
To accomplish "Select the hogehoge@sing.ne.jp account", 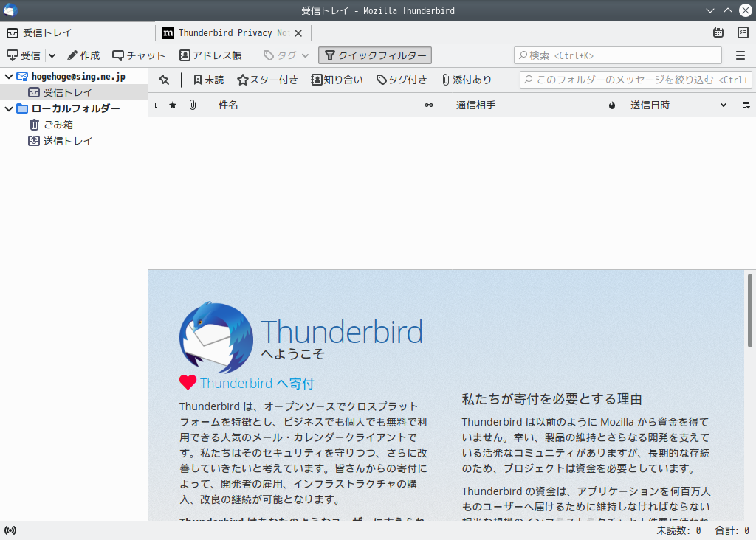I will click(78, 77).
